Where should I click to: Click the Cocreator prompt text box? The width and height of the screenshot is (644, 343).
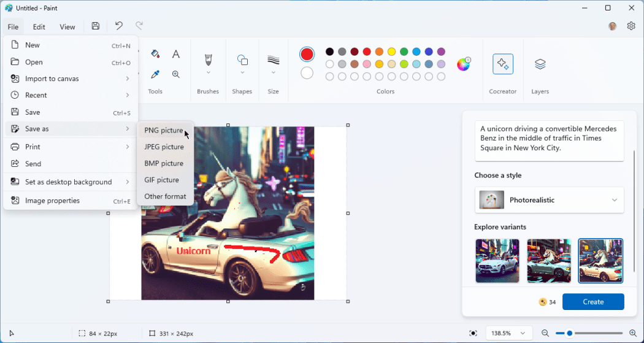(549, 141)
